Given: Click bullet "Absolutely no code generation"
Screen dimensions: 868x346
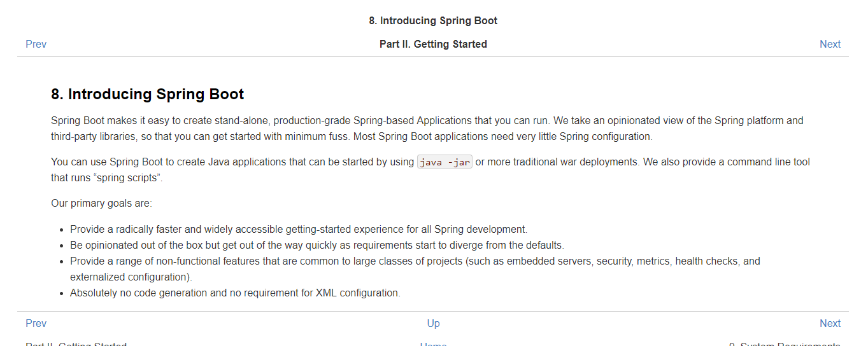Looking at the screenshot, I should point(235,293).
